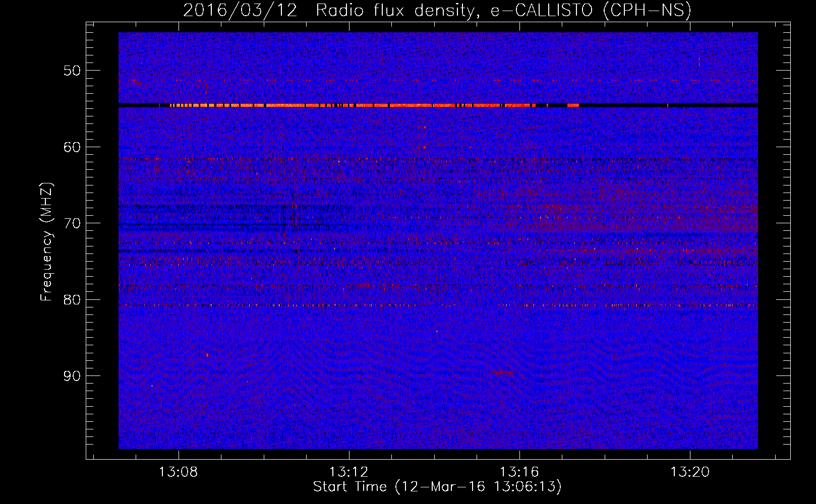Click the short red burst near 90 MHz

(503, 372)
